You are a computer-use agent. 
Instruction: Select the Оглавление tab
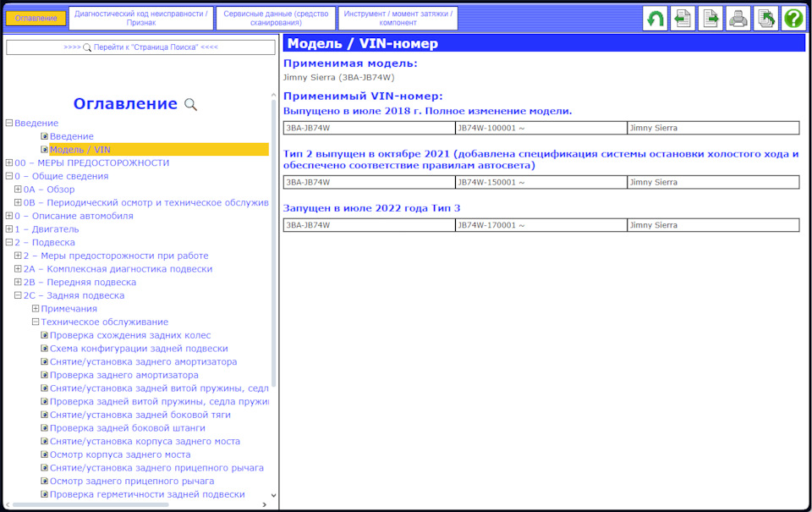click(x=36, y=18)
